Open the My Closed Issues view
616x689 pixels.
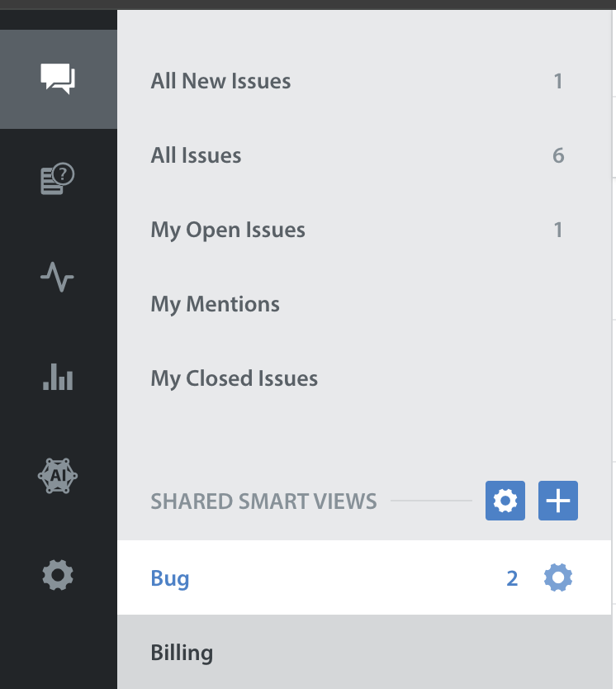tap(364, 378)
